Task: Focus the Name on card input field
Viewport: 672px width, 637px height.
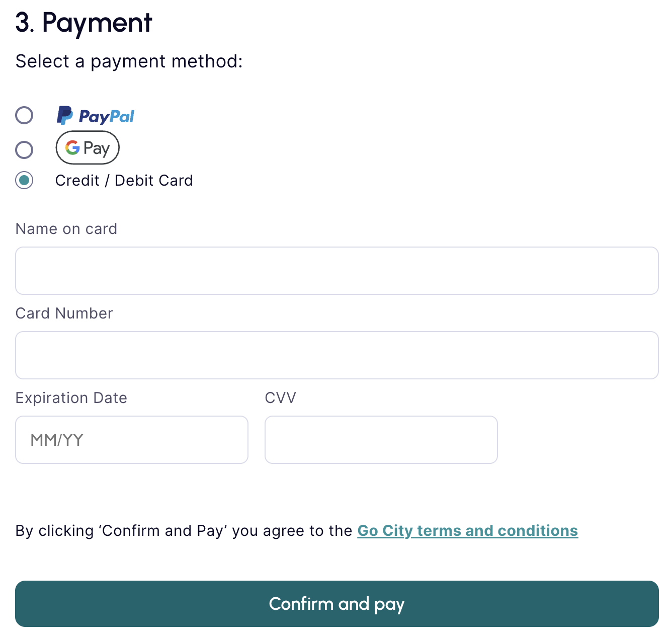Action: (337, 271)
